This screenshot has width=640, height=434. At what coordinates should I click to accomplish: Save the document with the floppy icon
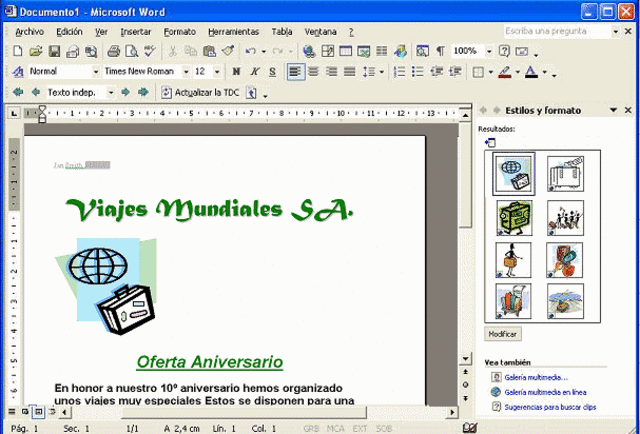pyautogui.click(x=54, y=51)
